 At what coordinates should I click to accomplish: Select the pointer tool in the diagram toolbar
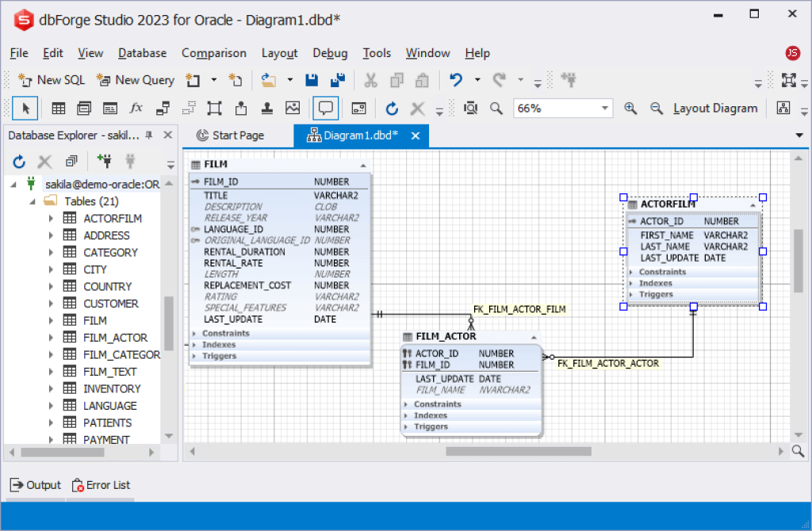(26, 108)
